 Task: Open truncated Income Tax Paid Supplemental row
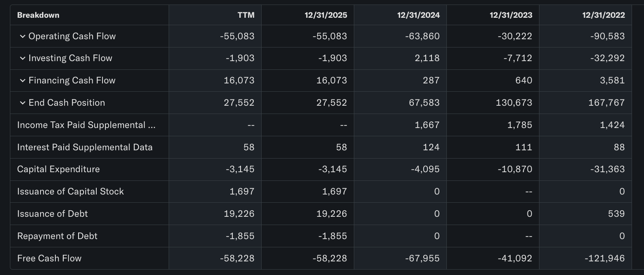coord(87,125)
